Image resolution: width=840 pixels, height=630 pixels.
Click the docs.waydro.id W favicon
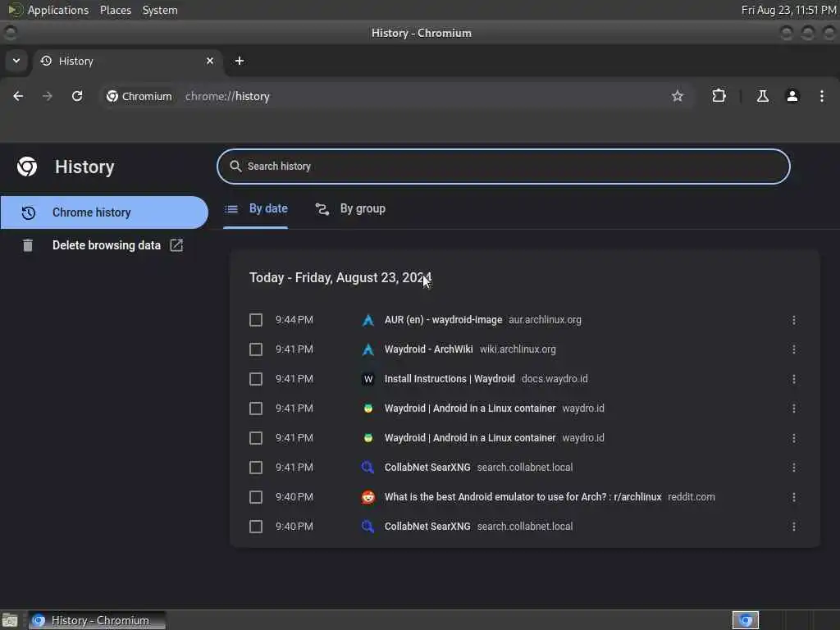click(x=368, y=379)
